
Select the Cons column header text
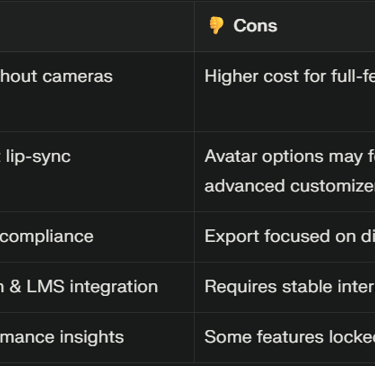point(255,26)
